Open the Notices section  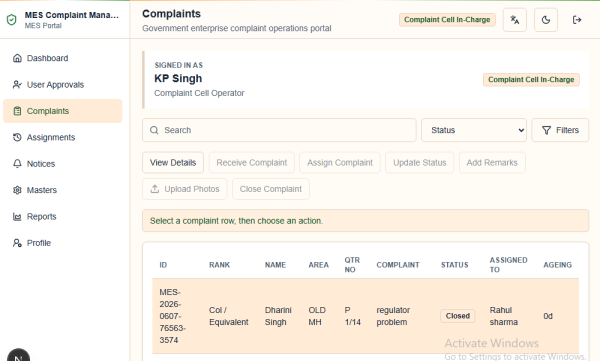63,164
